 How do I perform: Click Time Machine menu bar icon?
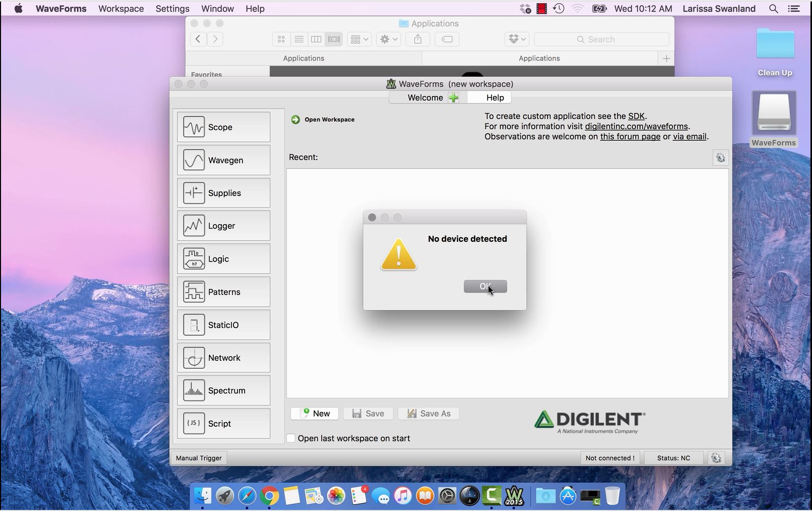[x=559, y=9]
